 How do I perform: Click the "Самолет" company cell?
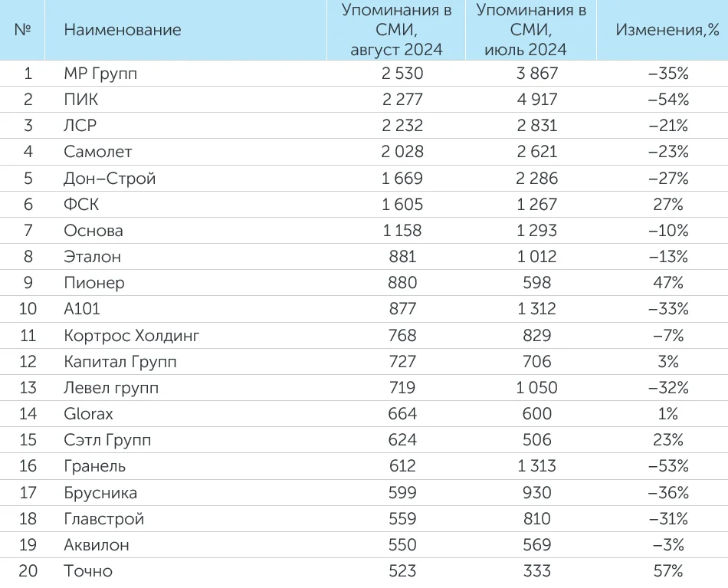pos(98,152)
